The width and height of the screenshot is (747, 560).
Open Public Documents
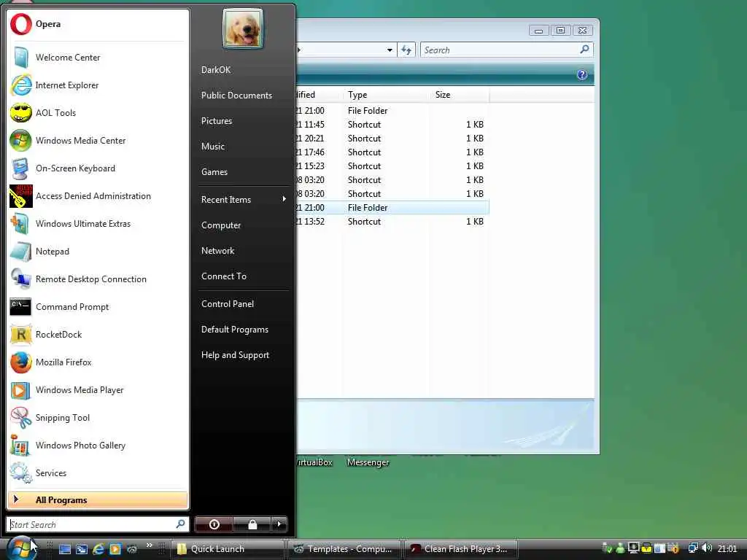click(x=236, y=96)
